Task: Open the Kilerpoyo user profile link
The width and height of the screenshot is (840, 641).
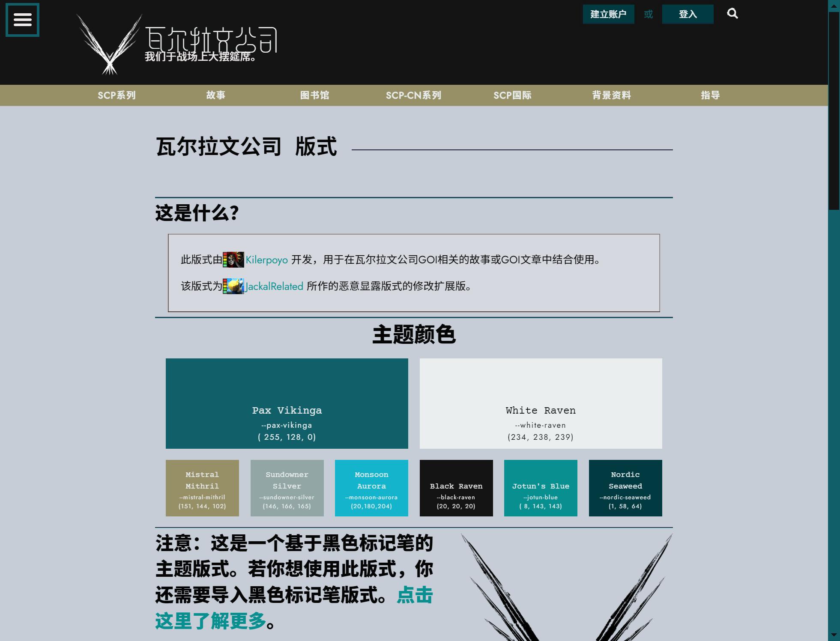Action: [x=266, y=260]
